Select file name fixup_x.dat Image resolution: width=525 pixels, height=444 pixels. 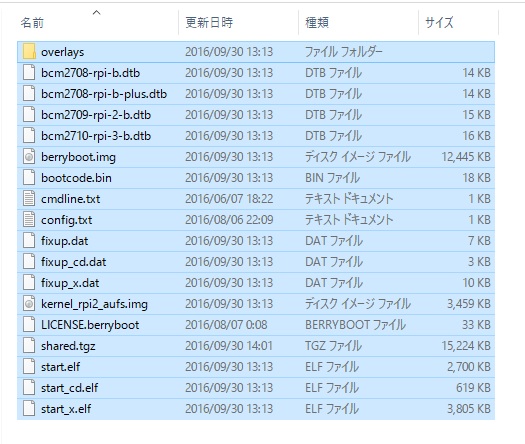tap(70, 283)
